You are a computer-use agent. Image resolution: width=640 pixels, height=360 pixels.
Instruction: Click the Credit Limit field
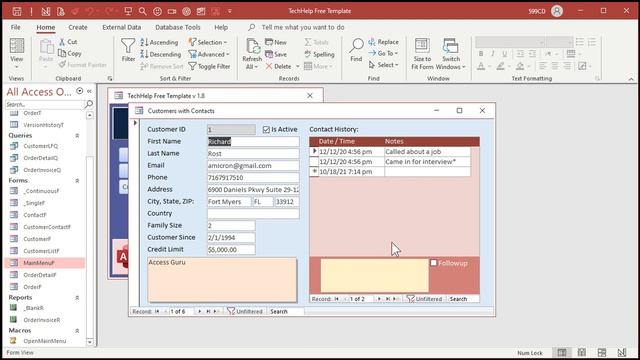[231, 249]
